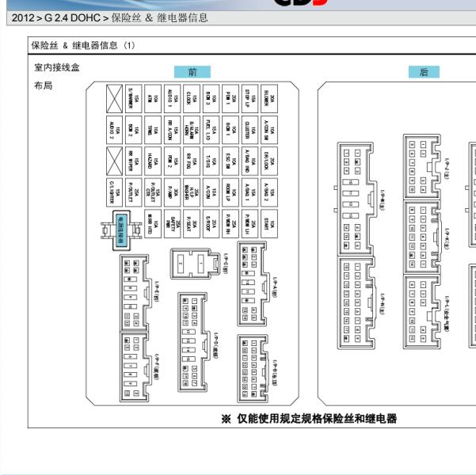Click the 布局 label
Screen dimensions: 476x475
(x=43, y=85)
